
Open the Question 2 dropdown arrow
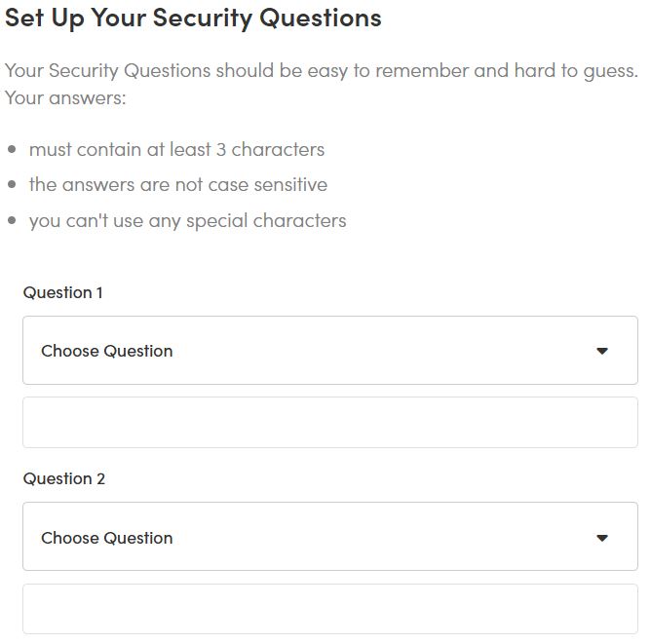[601, 538]
